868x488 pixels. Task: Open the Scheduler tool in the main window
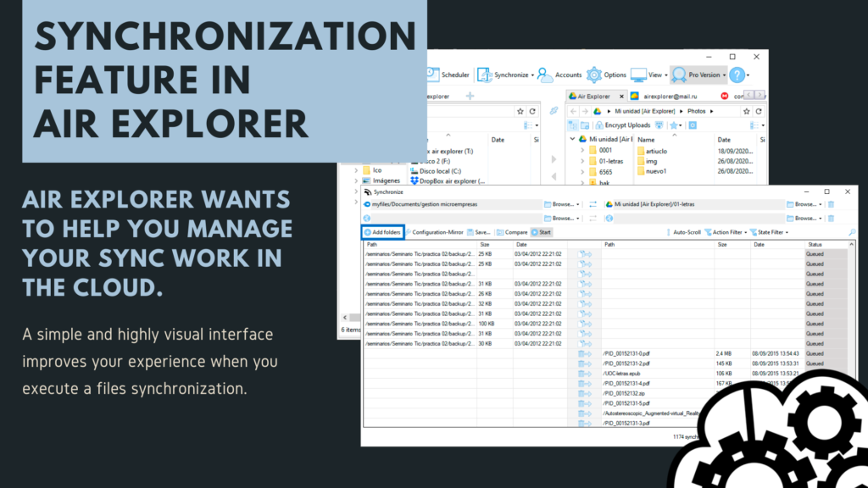[448, 75]
